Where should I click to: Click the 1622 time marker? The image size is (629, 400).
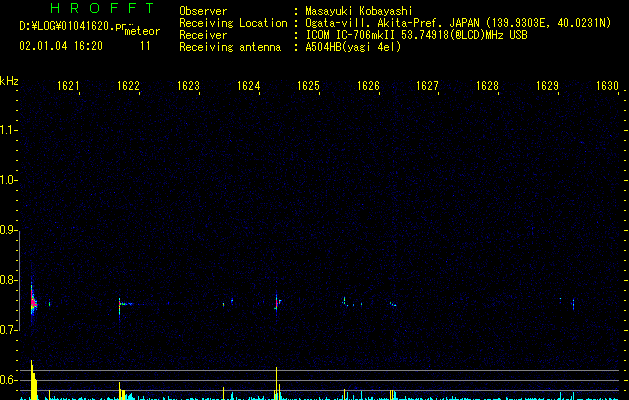click(x=128, y=85)
